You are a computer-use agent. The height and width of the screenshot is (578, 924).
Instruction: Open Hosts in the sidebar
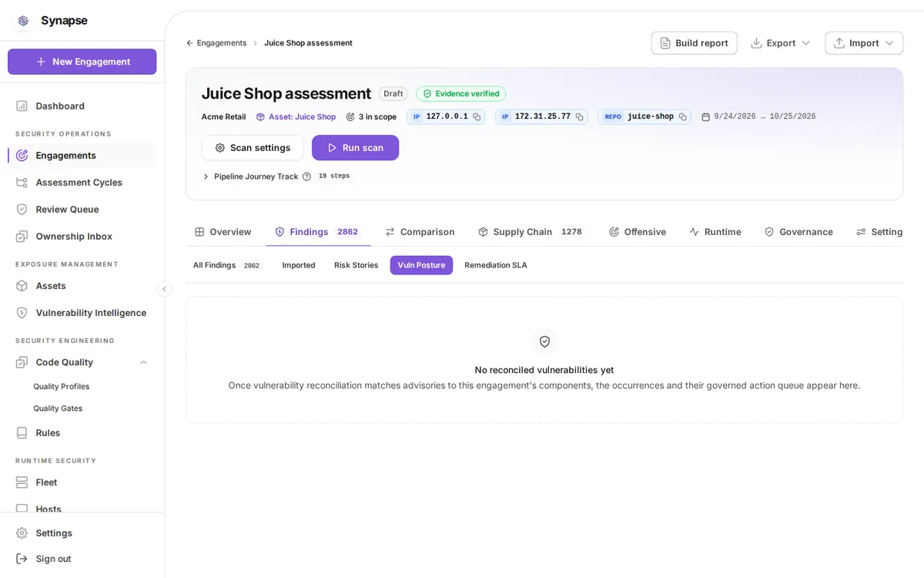pyautogui.click(x=82, y=508)
